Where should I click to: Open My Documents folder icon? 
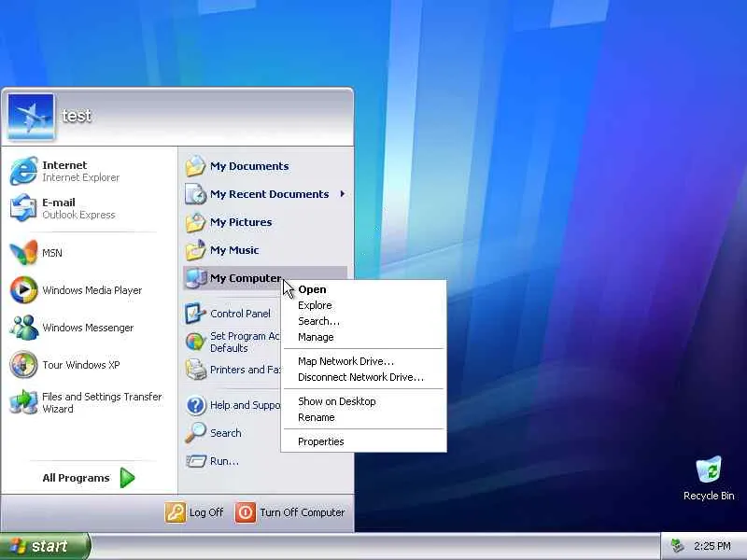click(x=195, y=166)
